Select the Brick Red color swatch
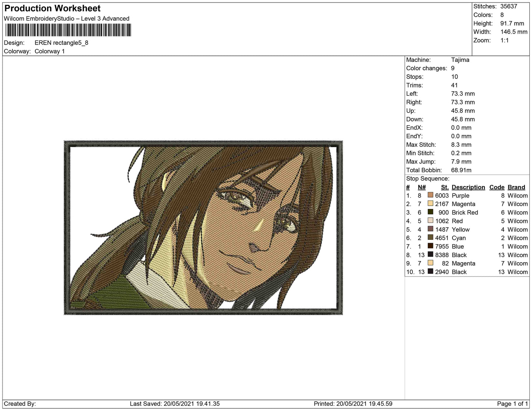532x409 pixels. (430, 212)
